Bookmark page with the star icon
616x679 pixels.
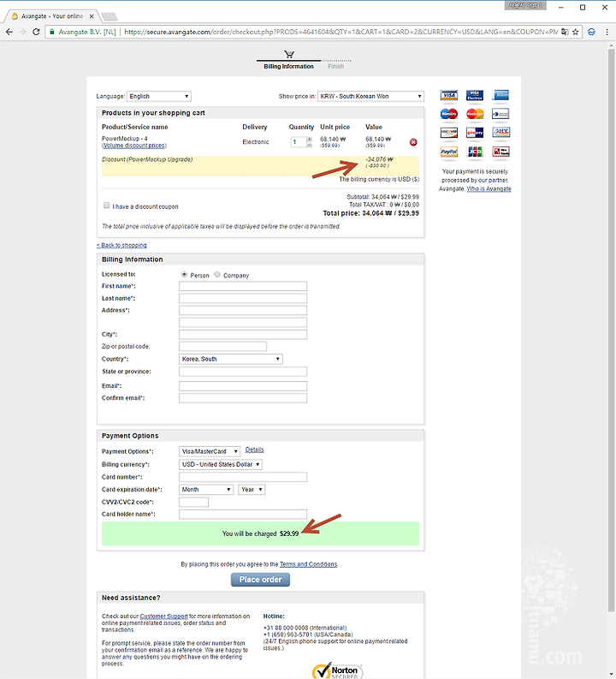575,32
